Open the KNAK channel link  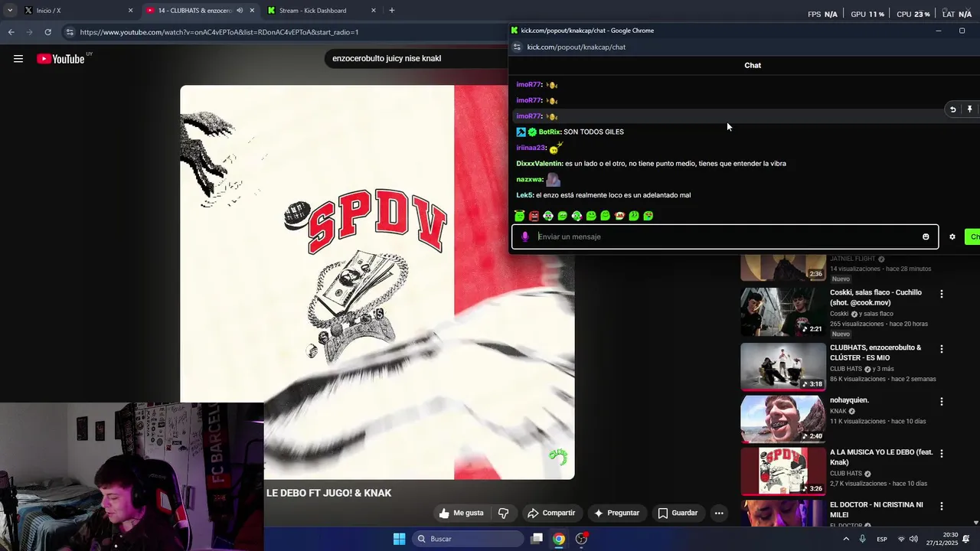pos(838,411)
